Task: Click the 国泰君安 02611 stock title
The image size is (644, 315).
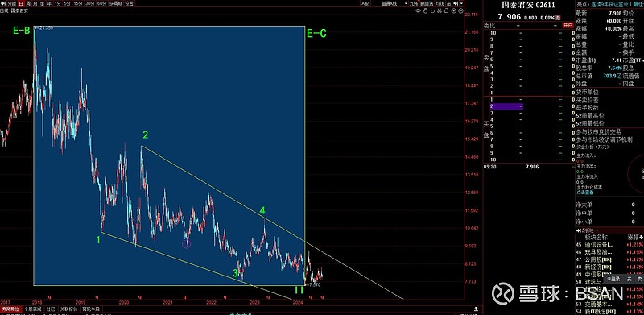Action: [x=528, y=5]
